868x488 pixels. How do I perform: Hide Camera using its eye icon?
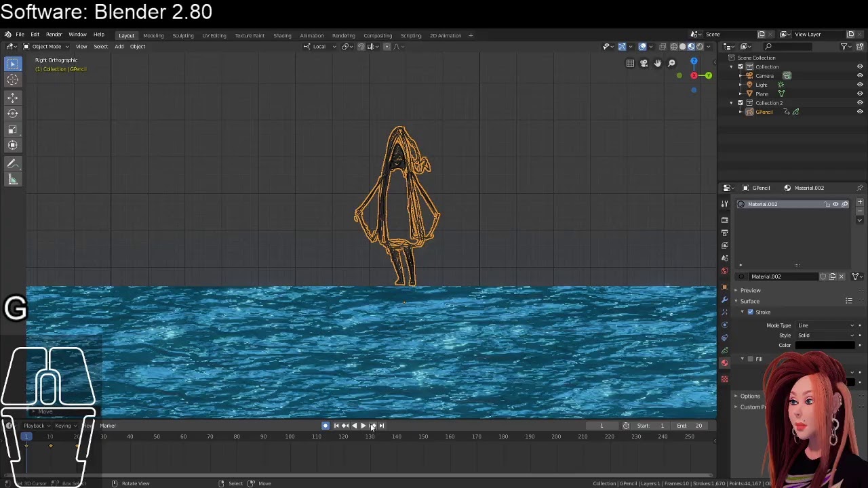[860, 76]
